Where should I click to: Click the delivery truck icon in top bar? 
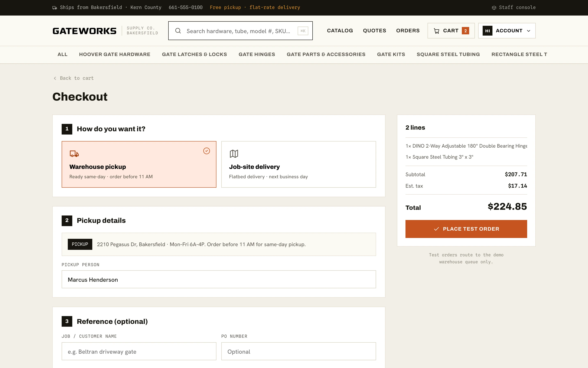coord(55,8)
